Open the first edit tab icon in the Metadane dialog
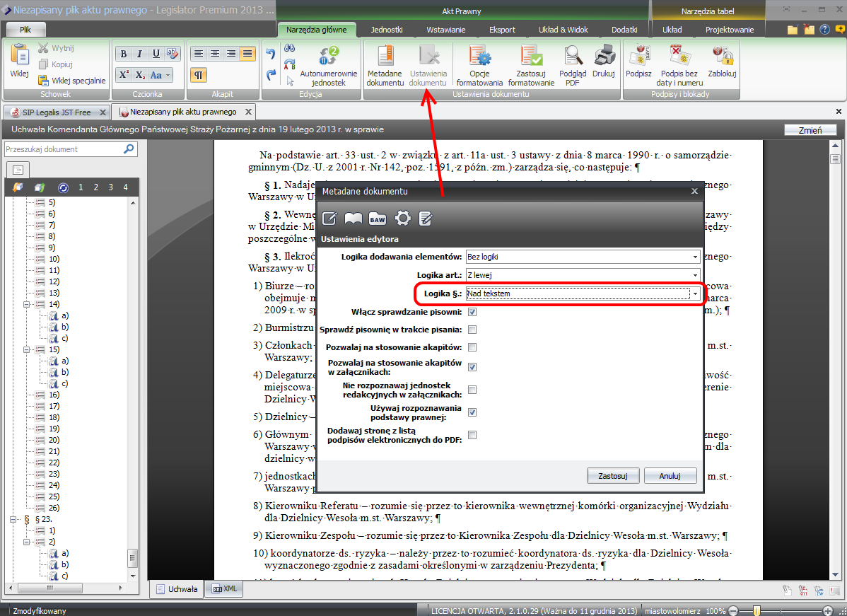847x616 pixels. click(x=329, y=219)
